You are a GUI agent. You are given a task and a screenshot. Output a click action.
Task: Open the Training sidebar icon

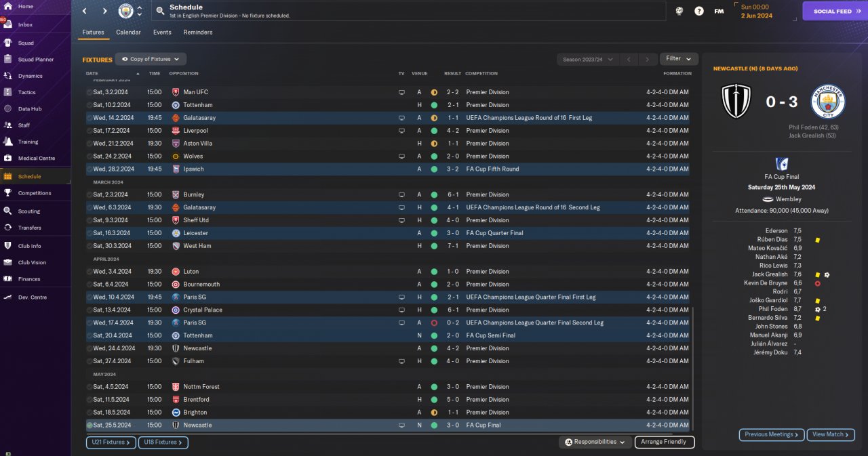tap(7, 142)
